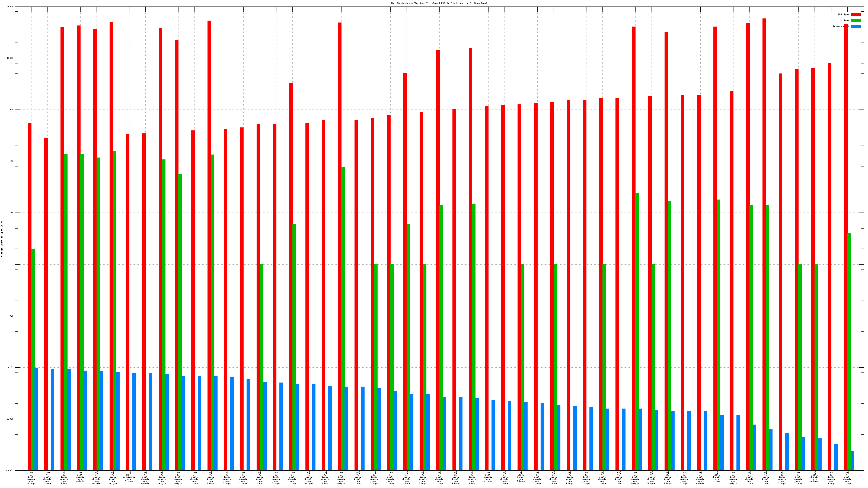Click the 0.0001 y-axis tick label
Image resolution: width=868 pixels, height=488 pixels.
[10, 470]
